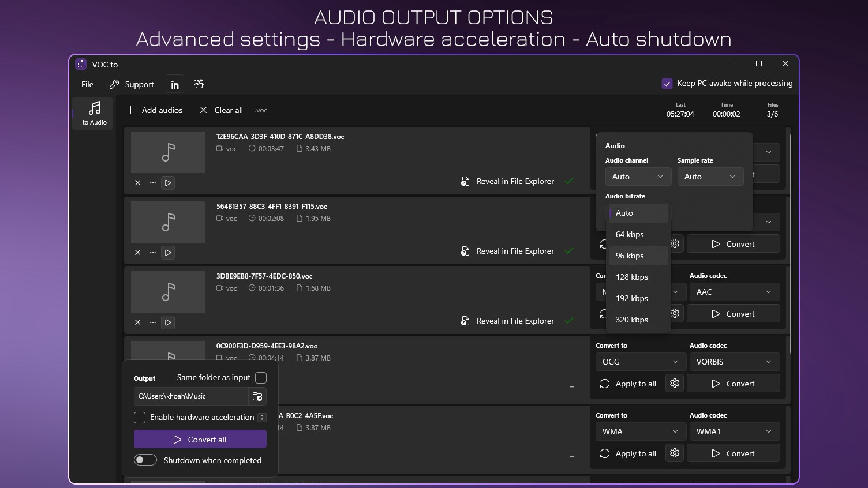The height and width of the screenshot is (488, 868).
Task: Click Reveal in File Explorer icon for first file
Action: [465, 181]
